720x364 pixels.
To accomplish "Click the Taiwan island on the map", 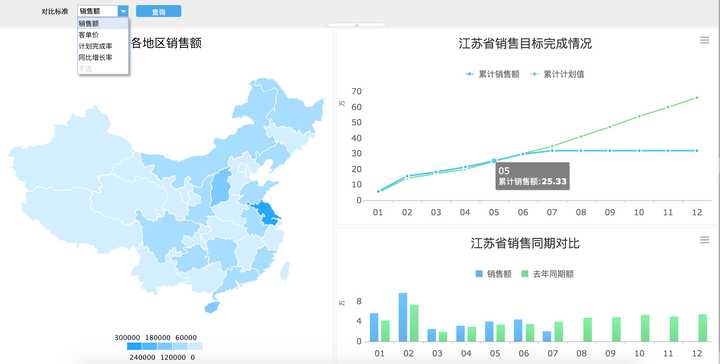I will click(x=285, y=271).
